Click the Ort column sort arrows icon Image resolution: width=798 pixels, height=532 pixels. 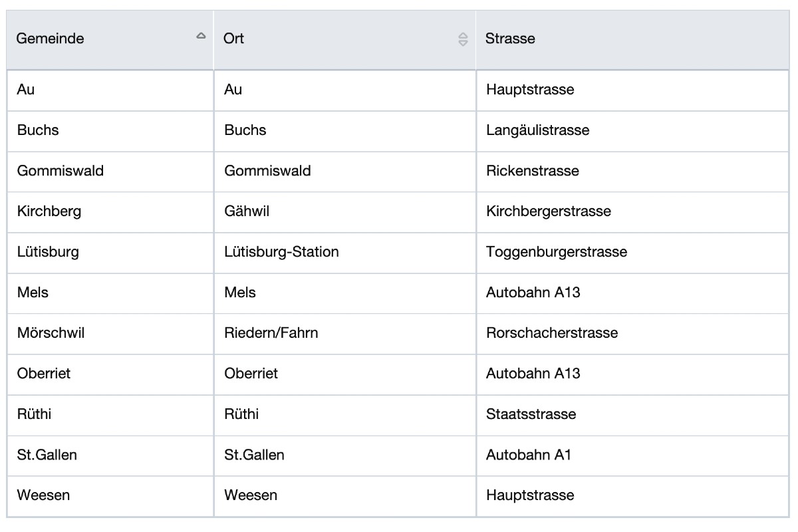[x=464, y=39]
